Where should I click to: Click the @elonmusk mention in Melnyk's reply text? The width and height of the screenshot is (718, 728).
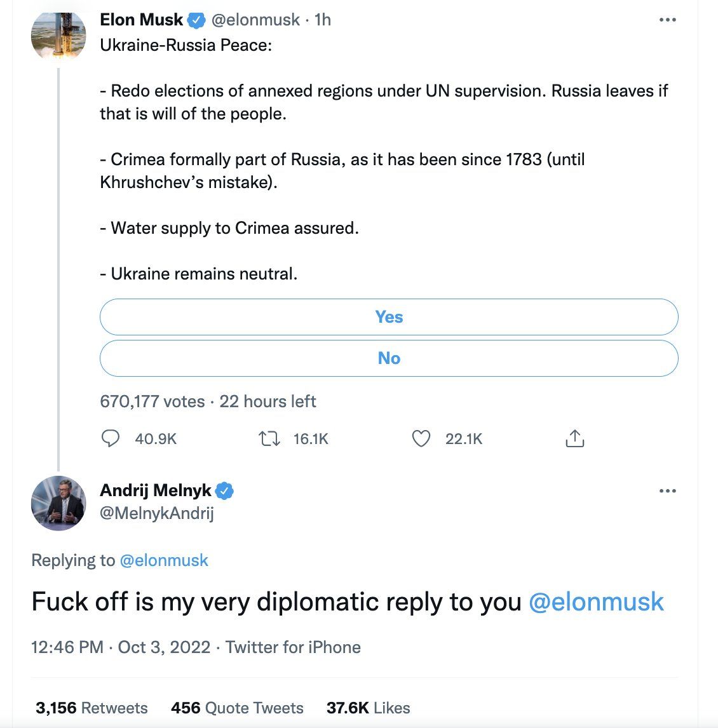click(x=596, y=602)
